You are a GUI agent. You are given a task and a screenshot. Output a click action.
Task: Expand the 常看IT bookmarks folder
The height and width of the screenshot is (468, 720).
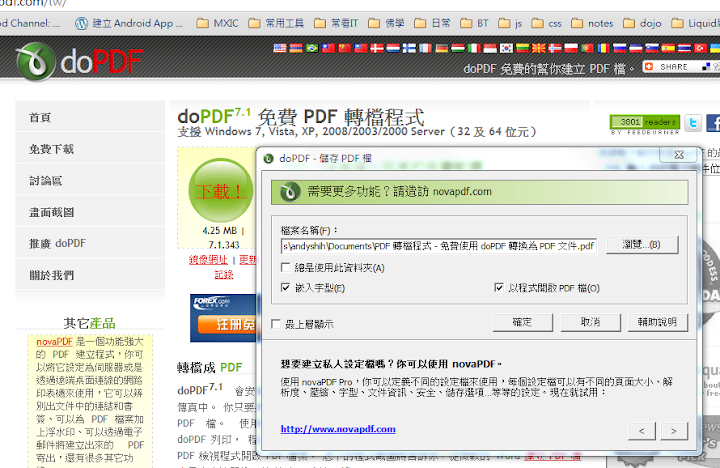[x=336, y=23]
